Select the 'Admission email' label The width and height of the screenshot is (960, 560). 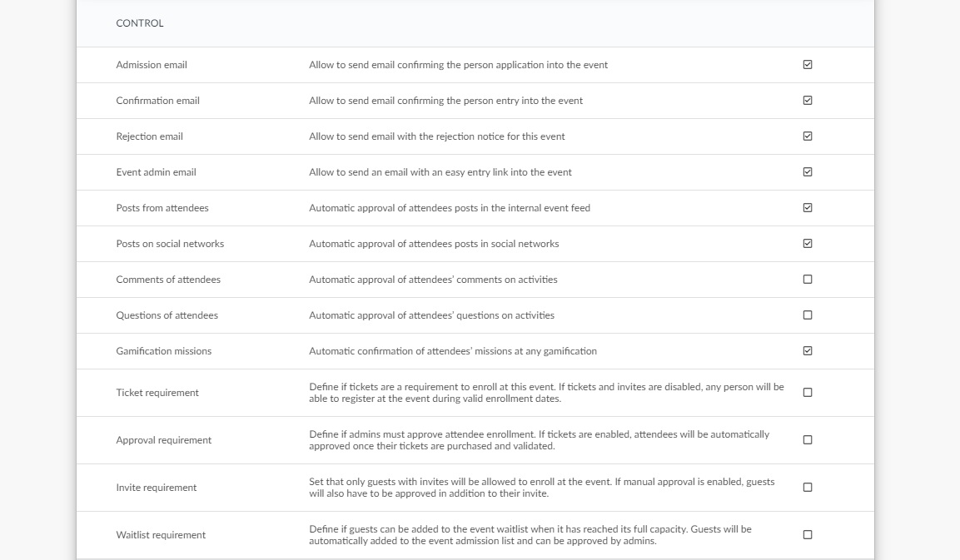coord(152,65)
